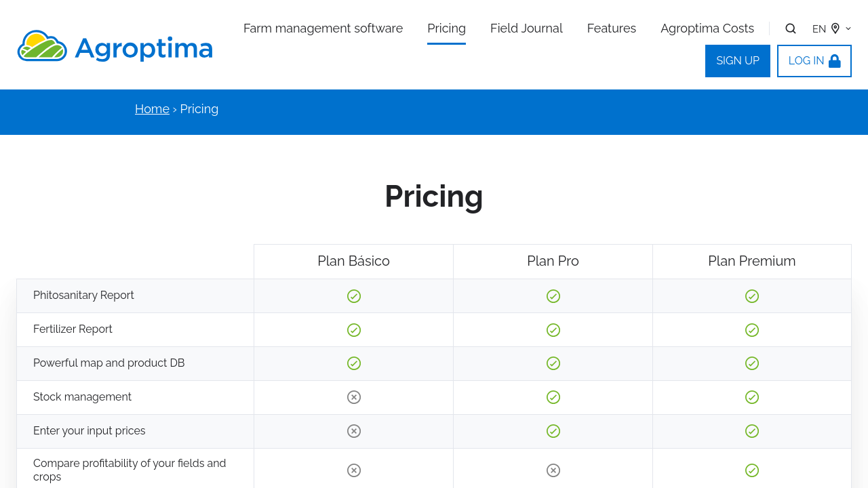Go to Field Journal page
This screenshot has width=868, height=488.
526,28
